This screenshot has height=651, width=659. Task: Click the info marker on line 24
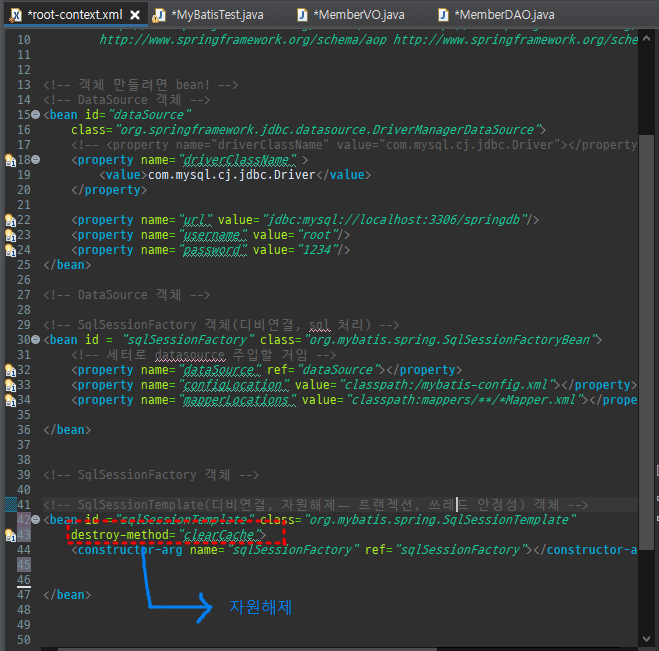coord(10,250)
